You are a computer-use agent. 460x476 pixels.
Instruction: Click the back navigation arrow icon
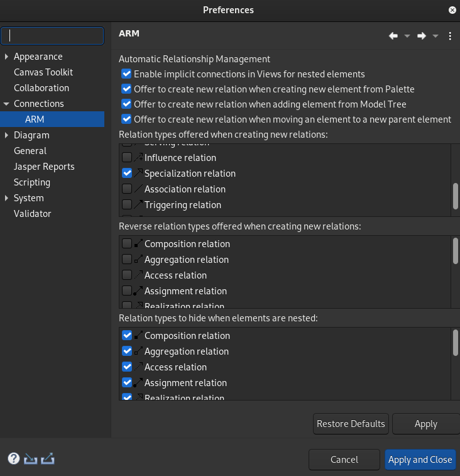point(393,36)
